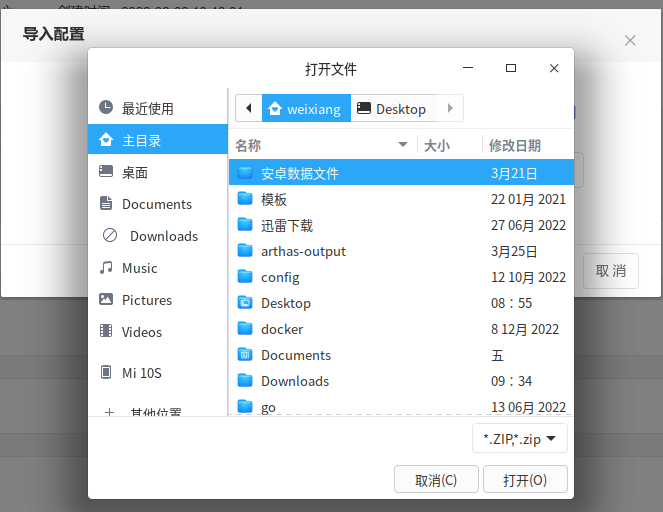This screenshot has width=663, height=512.
Task: Maximize the 打开文件 window
Action: tap(511, 68)
